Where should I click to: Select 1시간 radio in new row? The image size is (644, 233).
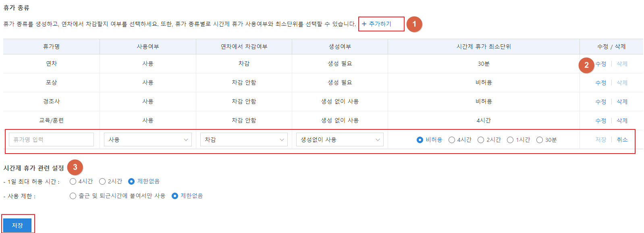coord(510,140)
